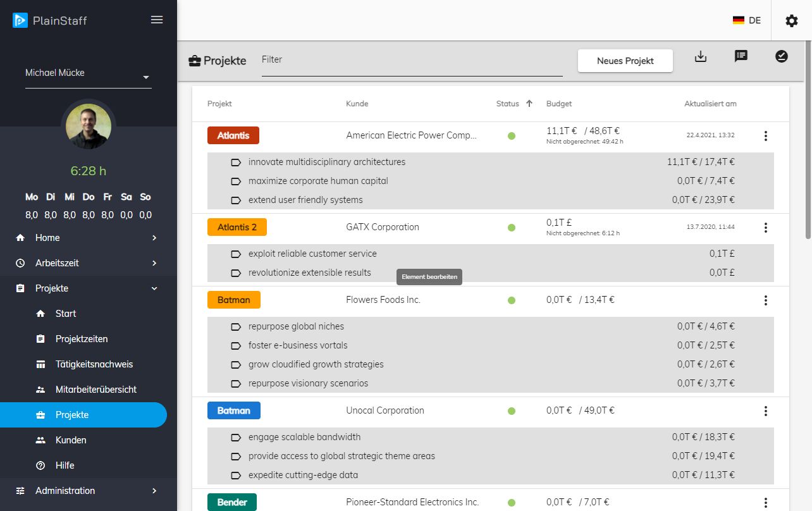Click green status dot for Atlantis 2
The height and width of the screenshot is (511, 812).
coord(512,228)
